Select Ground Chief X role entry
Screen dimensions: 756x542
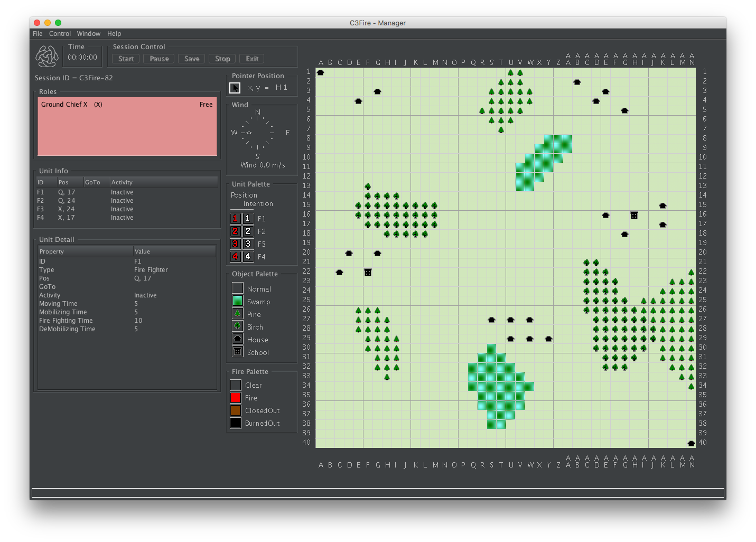[127, 105]
